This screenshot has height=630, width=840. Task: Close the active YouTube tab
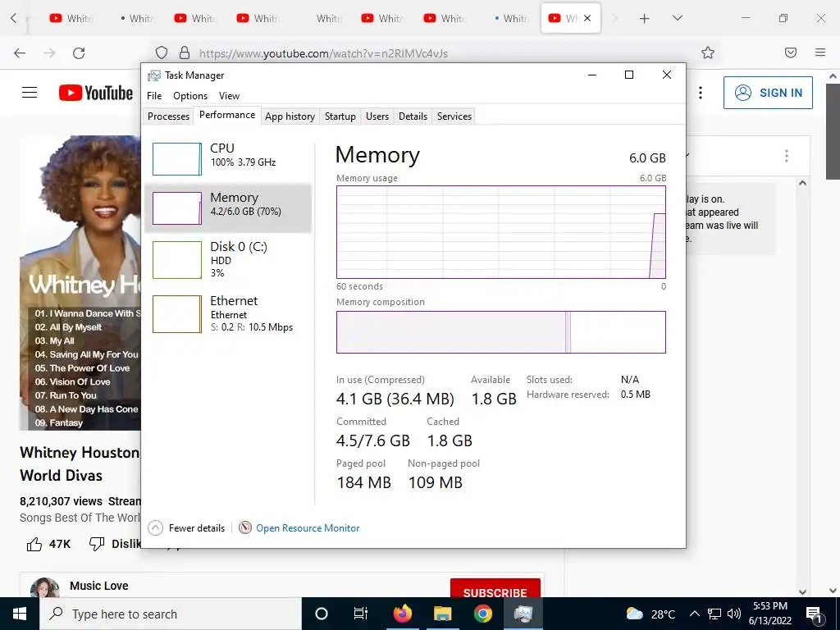tap(587, 18)
